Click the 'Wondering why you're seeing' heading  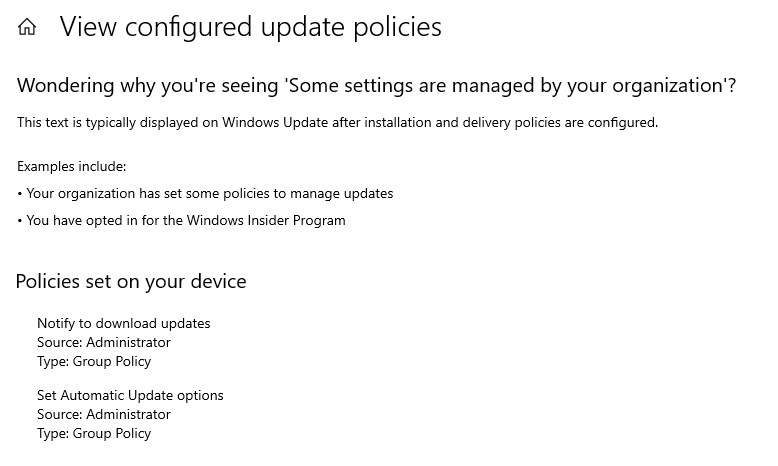click(377, 85)
